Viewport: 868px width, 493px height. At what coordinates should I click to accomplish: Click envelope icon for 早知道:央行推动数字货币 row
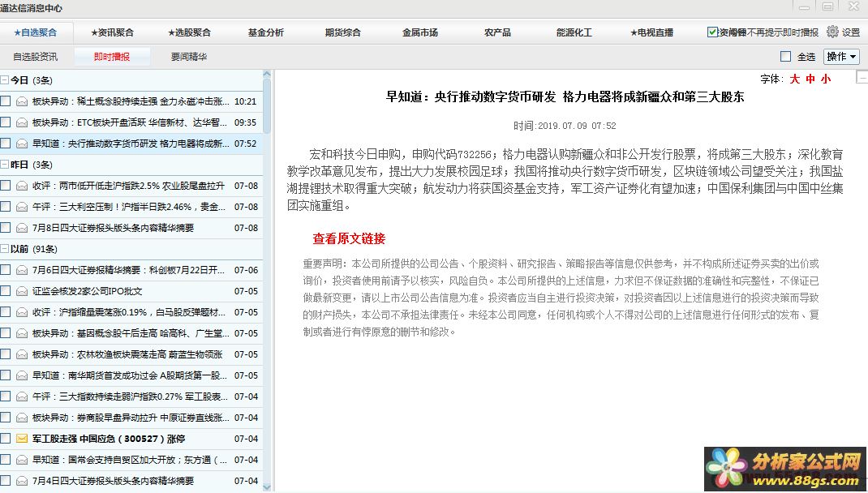tap(22, 144)
